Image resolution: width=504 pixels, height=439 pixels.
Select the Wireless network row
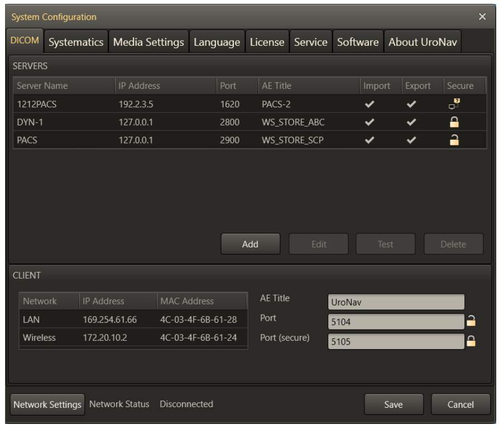(133, 337)
